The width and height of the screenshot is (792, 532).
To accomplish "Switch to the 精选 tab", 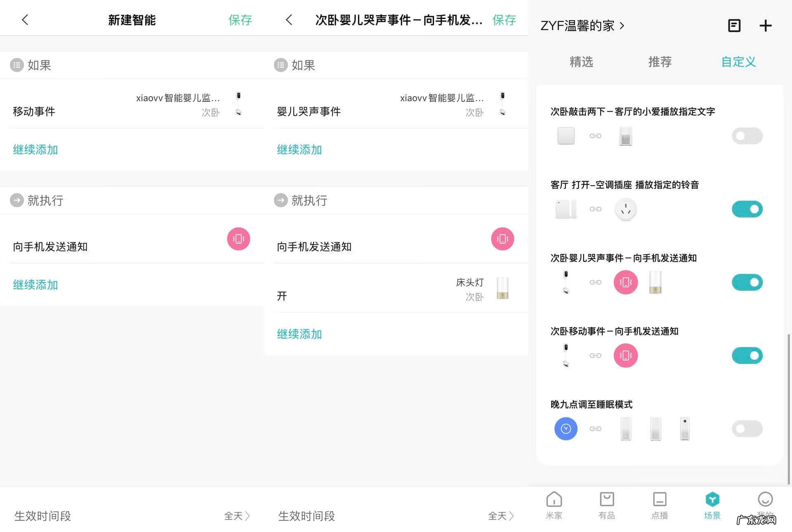I will click(x=581, y=62).
